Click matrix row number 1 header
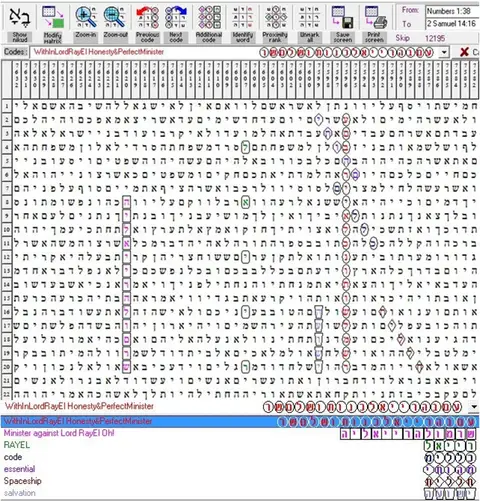The image size is (480, 501). pos(7,106)
